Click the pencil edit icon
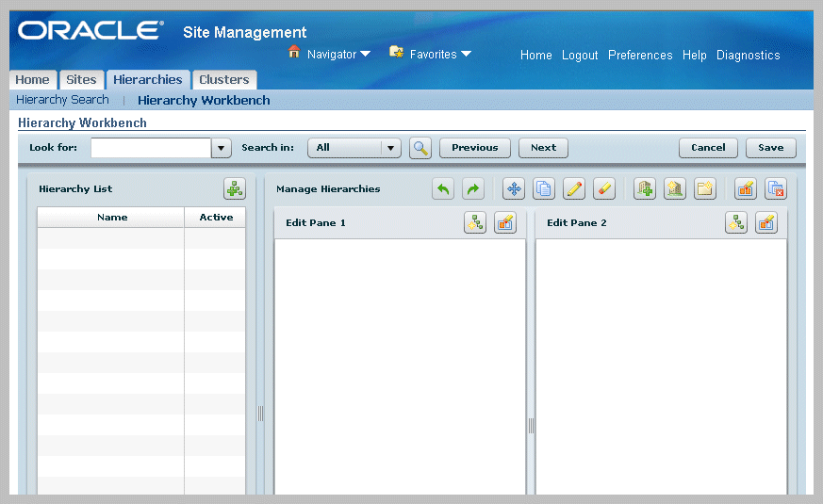Image resolution: width=823 pixels, height=504 pixels. coord(574,188)
